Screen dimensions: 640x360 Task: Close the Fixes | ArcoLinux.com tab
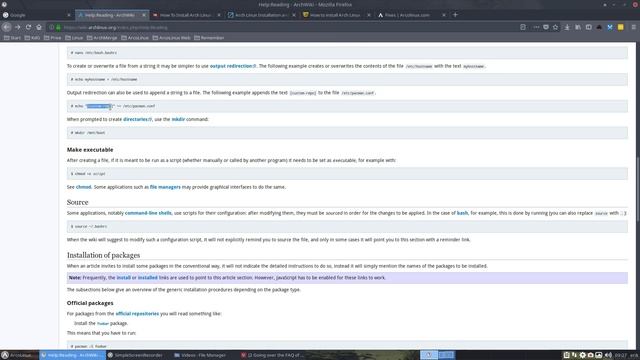coord(444,15)
